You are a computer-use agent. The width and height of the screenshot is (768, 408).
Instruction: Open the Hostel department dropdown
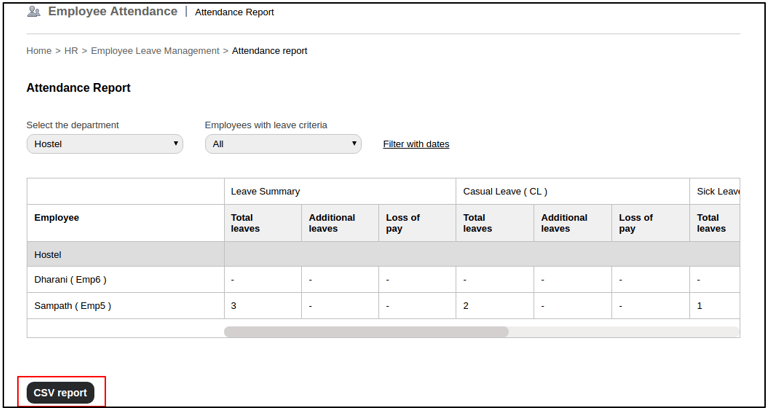click(105, 144)
